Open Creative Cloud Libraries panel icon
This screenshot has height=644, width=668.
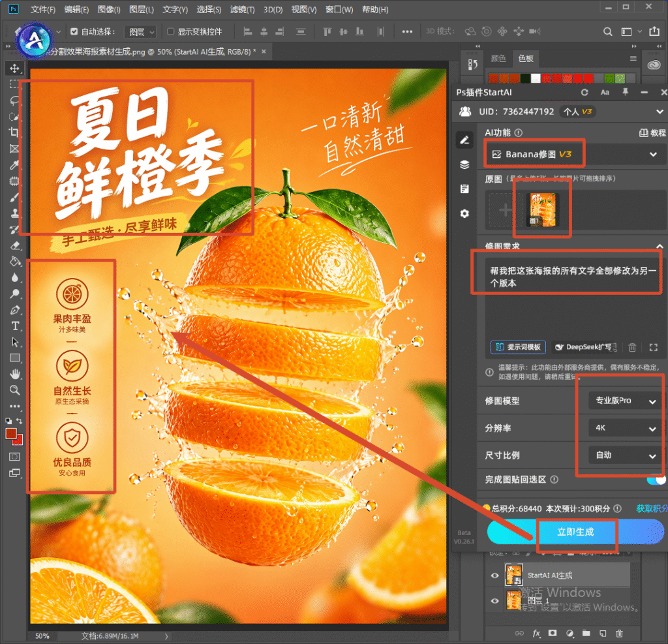tap(654, 65)
